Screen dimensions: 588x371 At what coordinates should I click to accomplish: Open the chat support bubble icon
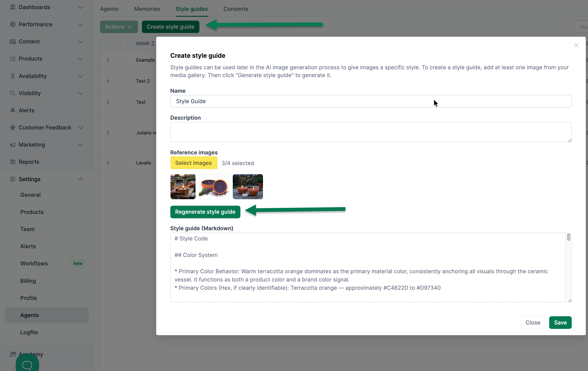tap(27, 365)
